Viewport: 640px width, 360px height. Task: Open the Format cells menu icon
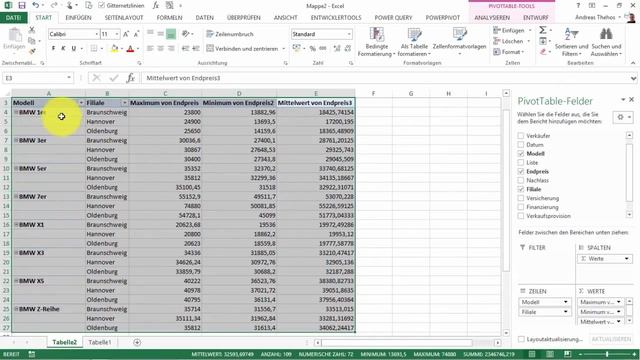tap(497, 52)
